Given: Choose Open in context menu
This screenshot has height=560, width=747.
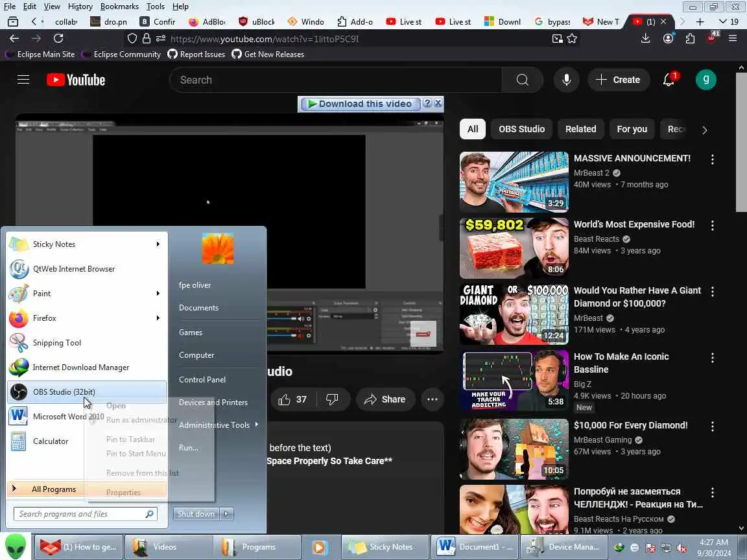Looking at the screenshot, I should coord(116,406).
